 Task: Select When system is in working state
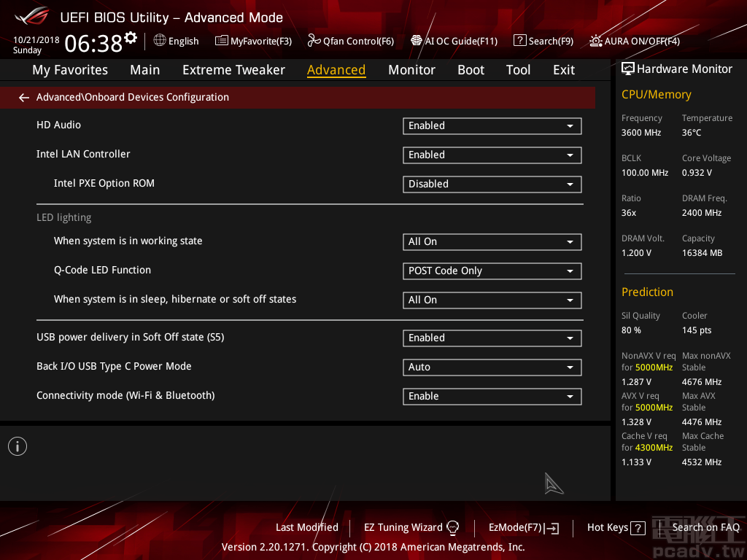128,241
